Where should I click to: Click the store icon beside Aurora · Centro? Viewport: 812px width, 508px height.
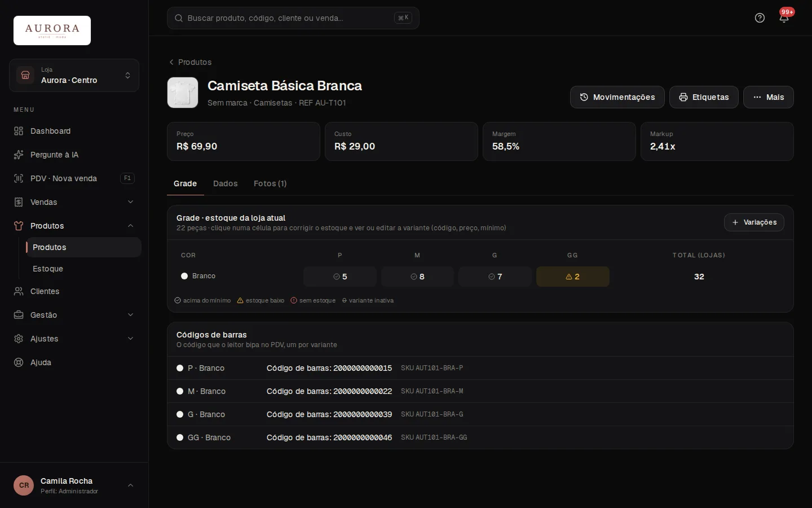(25, 75)
